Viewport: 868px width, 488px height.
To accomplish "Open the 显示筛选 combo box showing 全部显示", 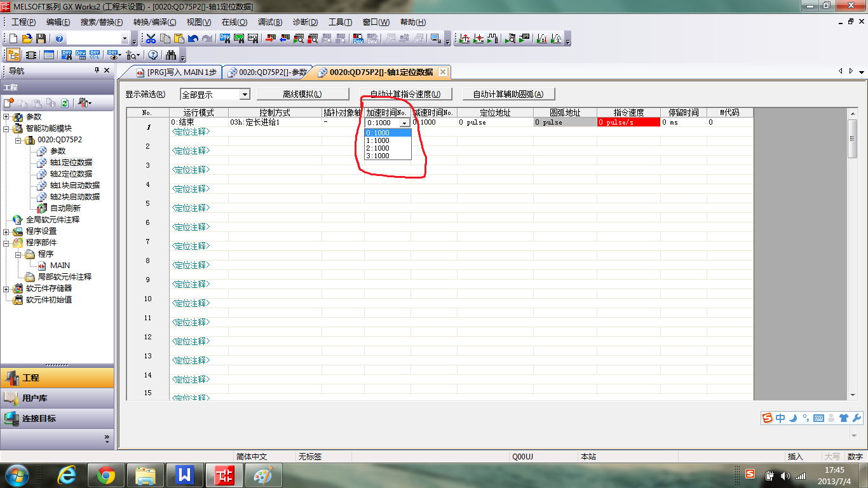I will (x=215, y=95).
